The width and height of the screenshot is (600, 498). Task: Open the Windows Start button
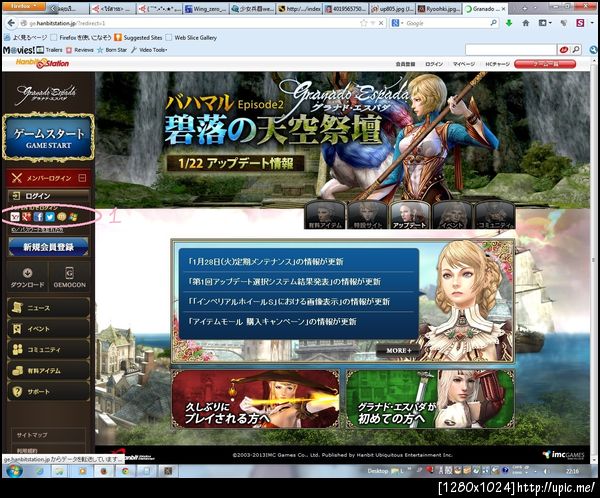pyautogui.click(x=15, y=470)
